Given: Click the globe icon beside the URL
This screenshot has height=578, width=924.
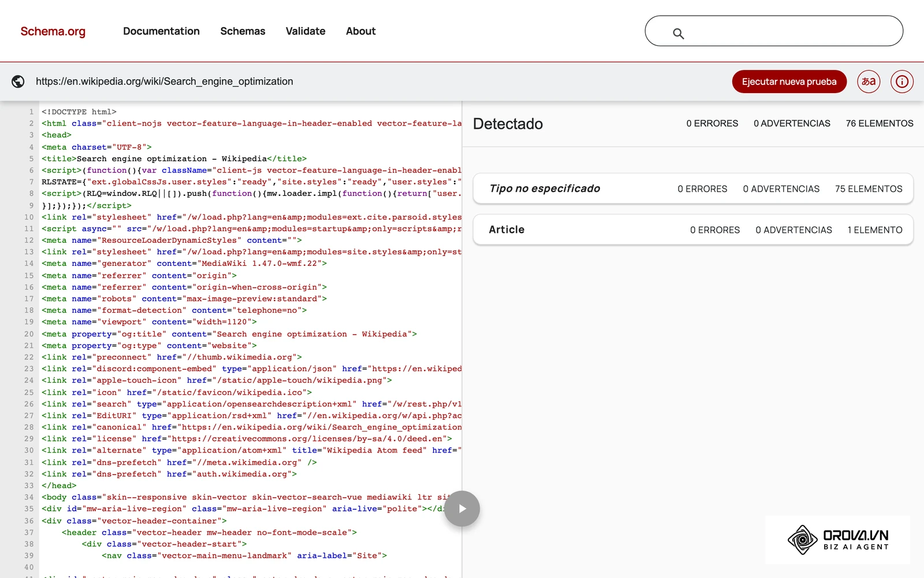Looking at the screenshot, I should click(18, 81).
